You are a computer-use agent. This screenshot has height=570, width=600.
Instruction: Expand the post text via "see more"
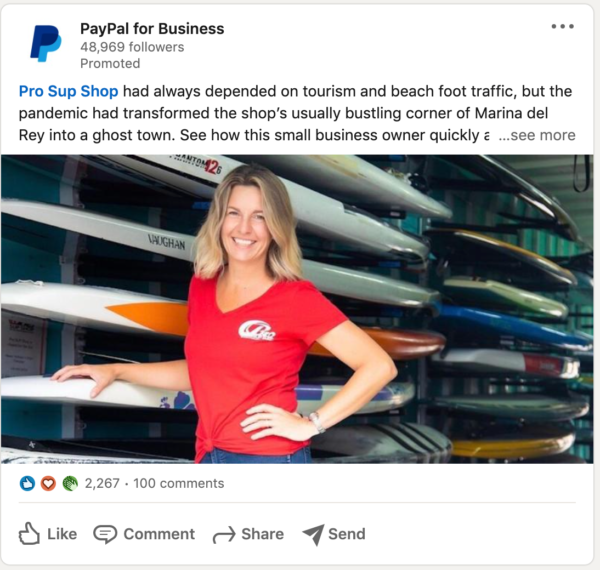[537, 135]
